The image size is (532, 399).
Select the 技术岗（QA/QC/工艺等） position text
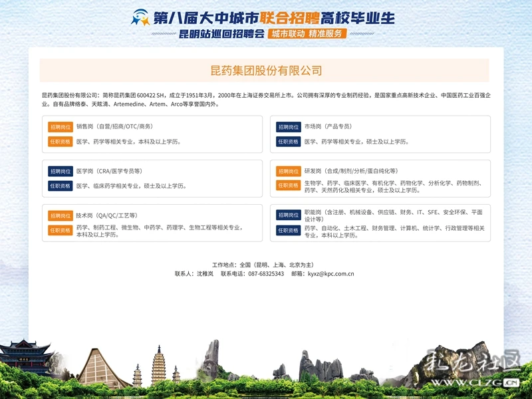click(x=107, y=215)
